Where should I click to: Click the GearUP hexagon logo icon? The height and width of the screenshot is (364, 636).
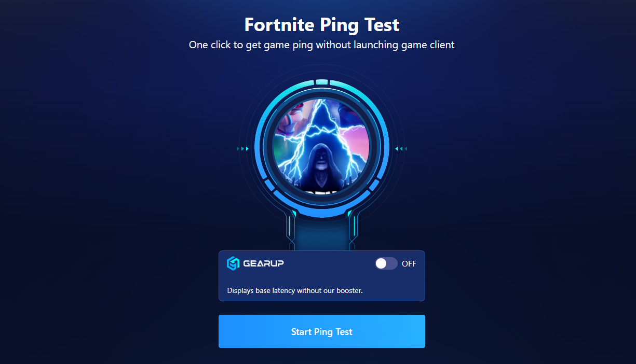click(x=233, y=263)
